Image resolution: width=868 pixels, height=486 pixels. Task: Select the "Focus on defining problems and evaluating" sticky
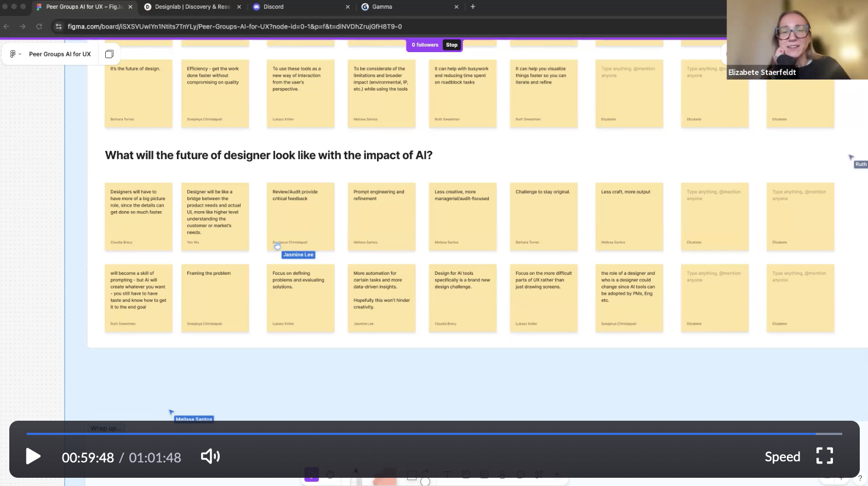(x=300, y=298)
